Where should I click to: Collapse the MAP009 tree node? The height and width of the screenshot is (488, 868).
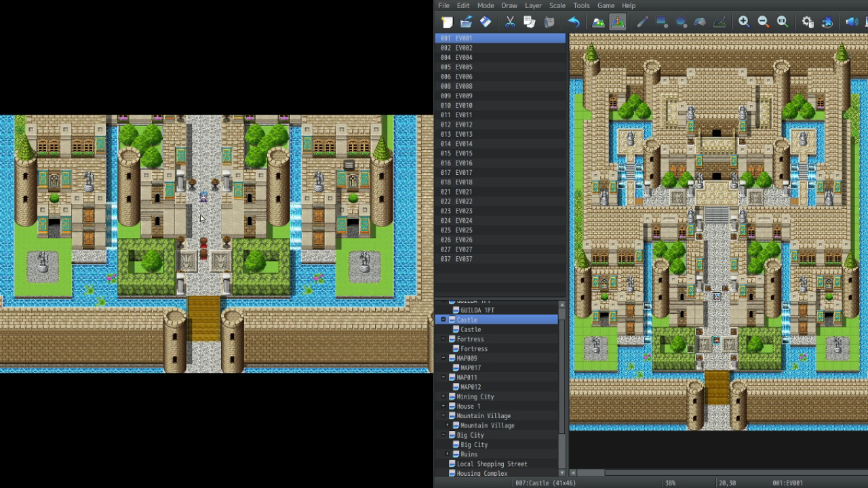click(443, 358)
